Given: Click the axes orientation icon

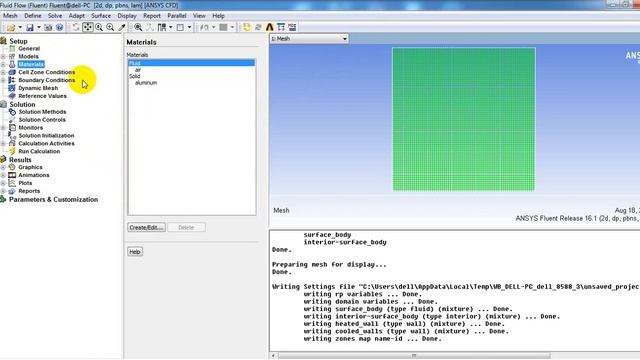Looking at the screenshot, I should point(150,27).
